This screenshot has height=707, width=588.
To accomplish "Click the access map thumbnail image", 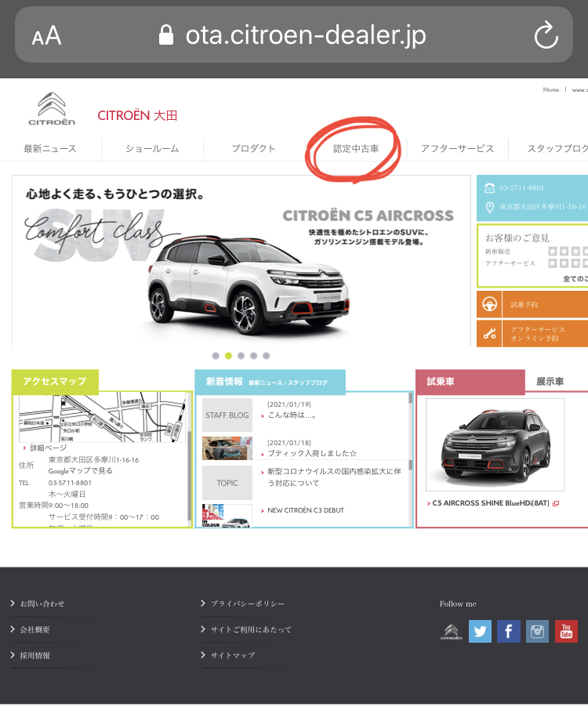I will click(103, 418).
